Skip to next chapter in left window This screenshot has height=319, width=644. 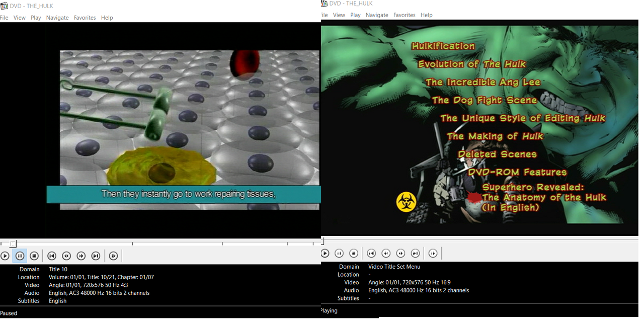pyautogui.click(x=96, y=256)
